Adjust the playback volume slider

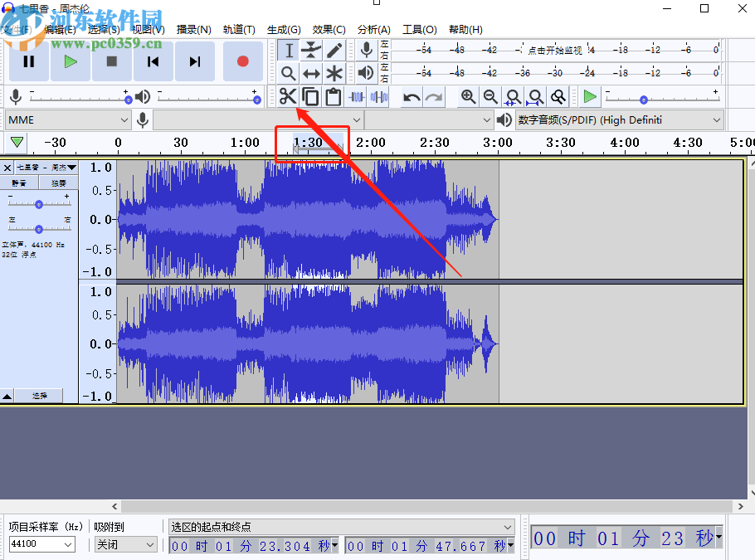click(x=257, y=100)
